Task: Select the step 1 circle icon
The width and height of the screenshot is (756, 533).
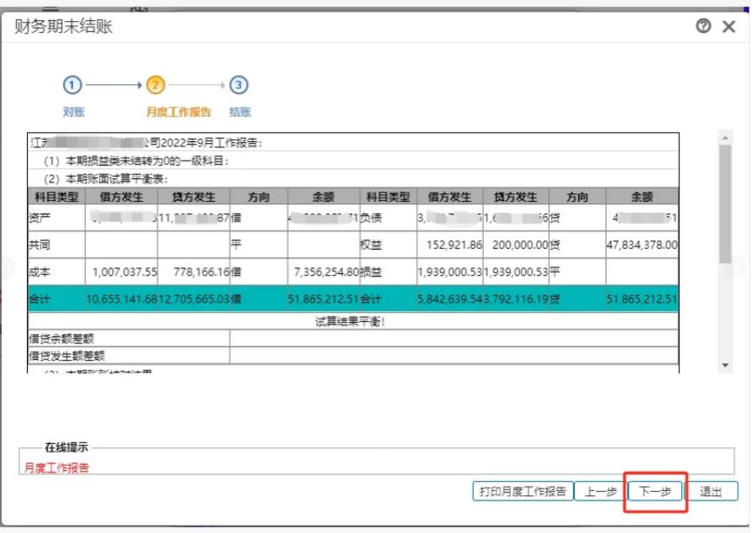Action: [73, 85]
